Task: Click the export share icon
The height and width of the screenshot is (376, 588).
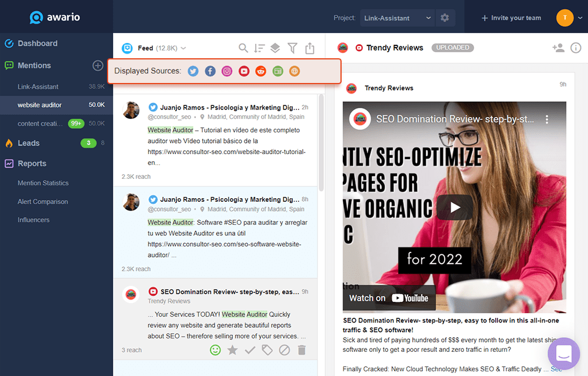Action: click(310, 48)
